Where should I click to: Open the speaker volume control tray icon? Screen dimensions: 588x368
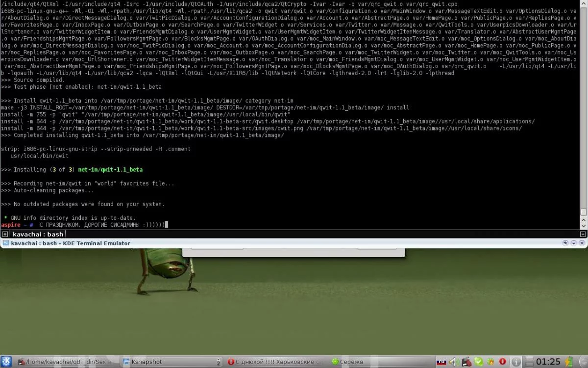(454, 362)
